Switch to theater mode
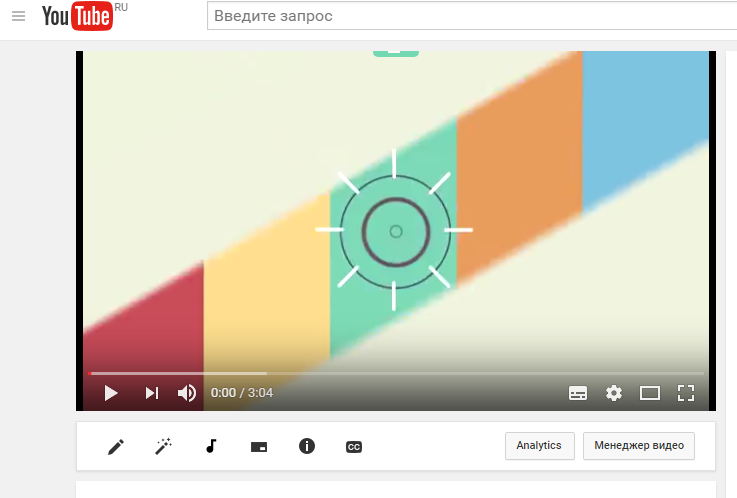 tap(650, 393)
